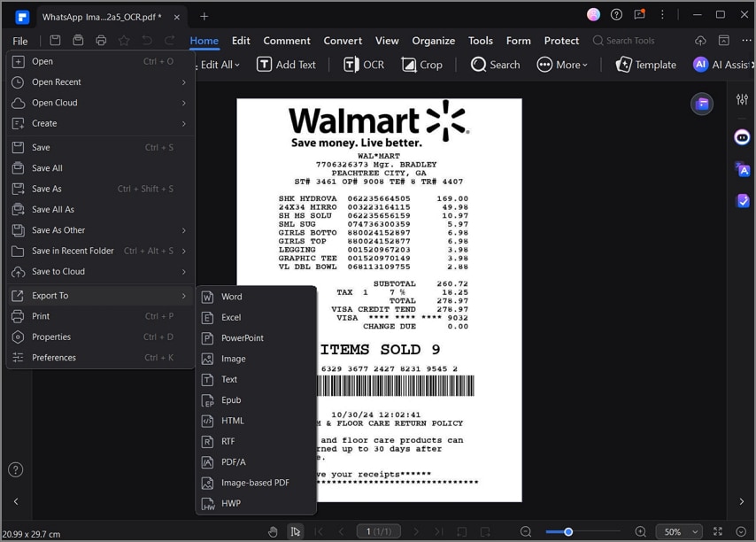Click the page number field 1 (1/1)
756x542 pixels.
click(x=379, y=531)
